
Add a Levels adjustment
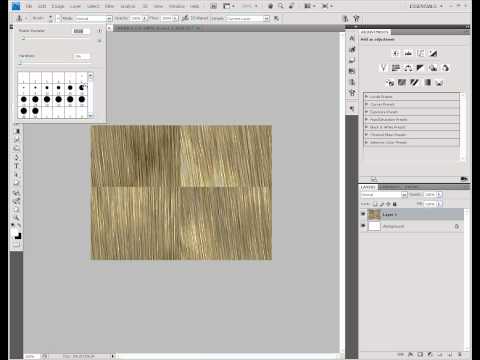[x=408, y=53]
